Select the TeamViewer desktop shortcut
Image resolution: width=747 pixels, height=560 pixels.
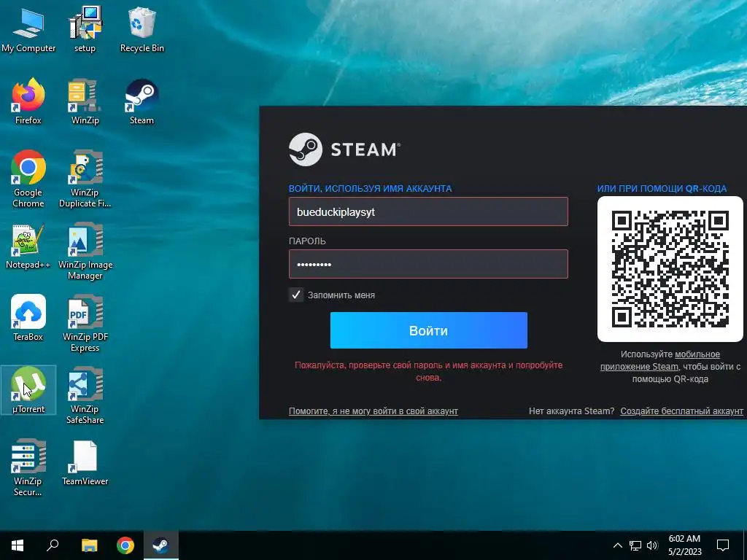pos(85,463)
